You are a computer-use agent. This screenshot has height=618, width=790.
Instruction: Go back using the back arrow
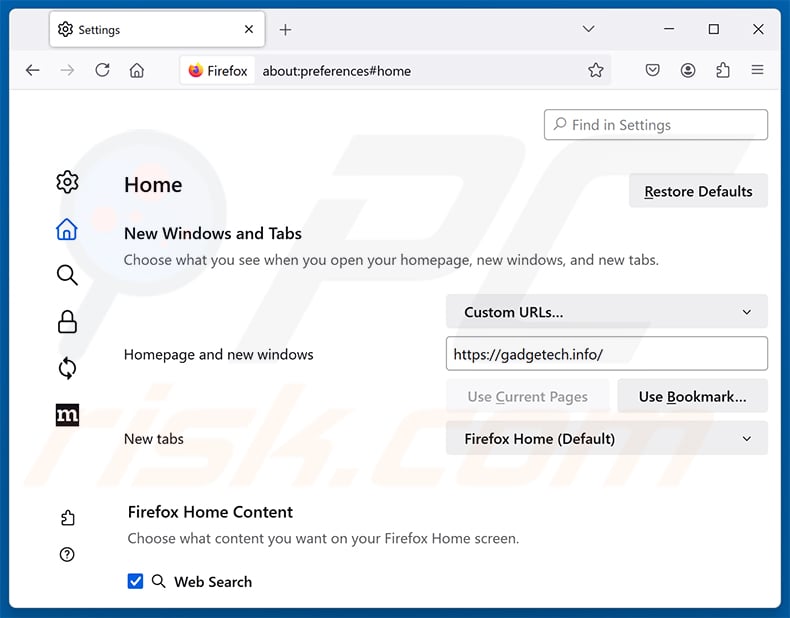point(33,70)
